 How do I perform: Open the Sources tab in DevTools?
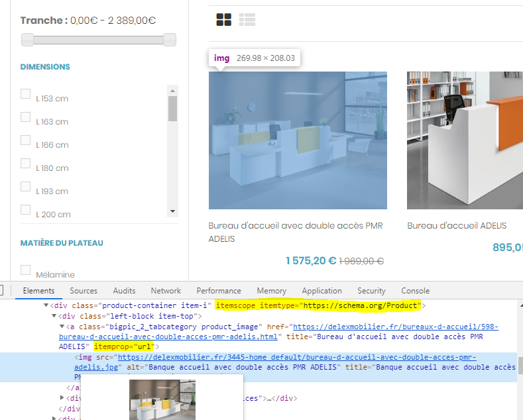click(x=84, y=291)
